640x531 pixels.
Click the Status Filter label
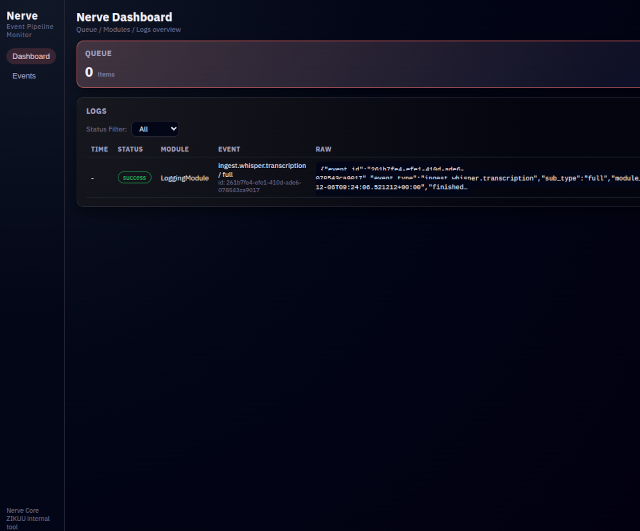point(106,129)
